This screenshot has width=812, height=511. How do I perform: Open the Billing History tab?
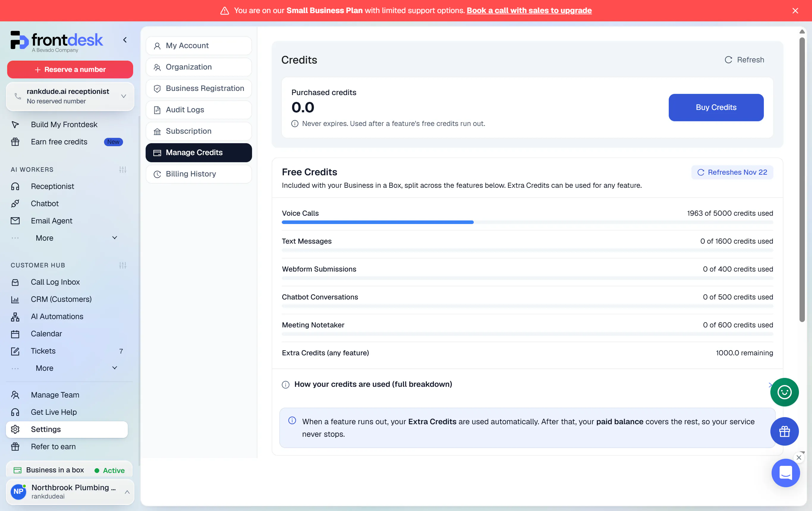pyautogui.click(x=199, y=174)
